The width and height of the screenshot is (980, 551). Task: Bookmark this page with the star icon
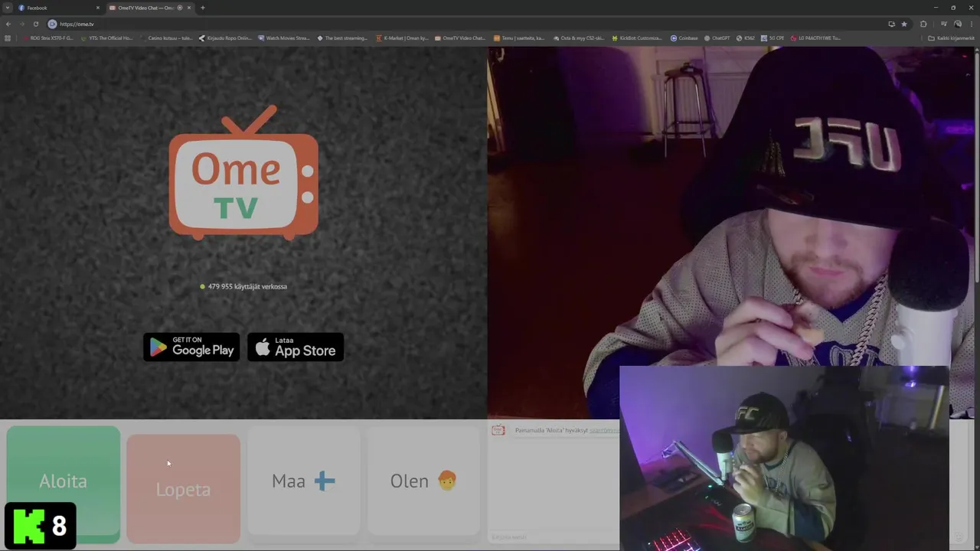pyautogui.click(x=904, y=24)
